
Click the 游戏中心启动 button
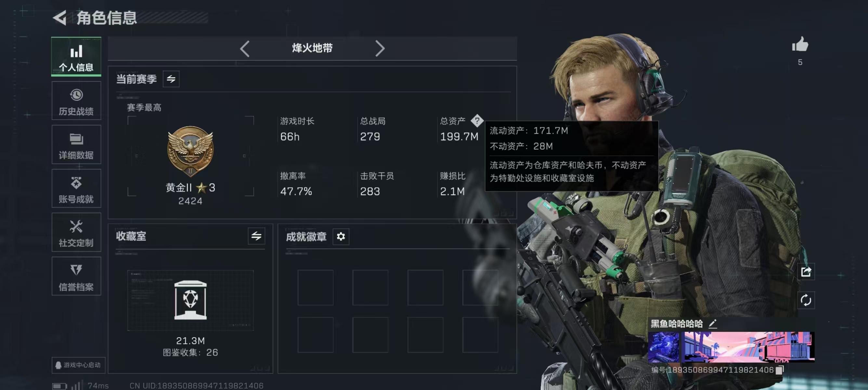(78, 365)
